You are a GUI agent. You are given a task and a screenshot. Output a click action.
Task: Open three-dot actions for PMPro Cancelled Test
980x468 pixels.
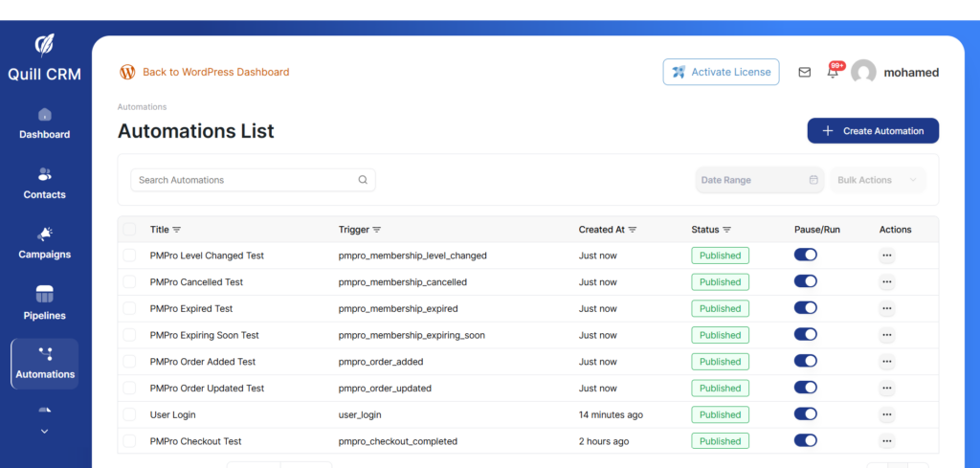[x=887, y=282]
